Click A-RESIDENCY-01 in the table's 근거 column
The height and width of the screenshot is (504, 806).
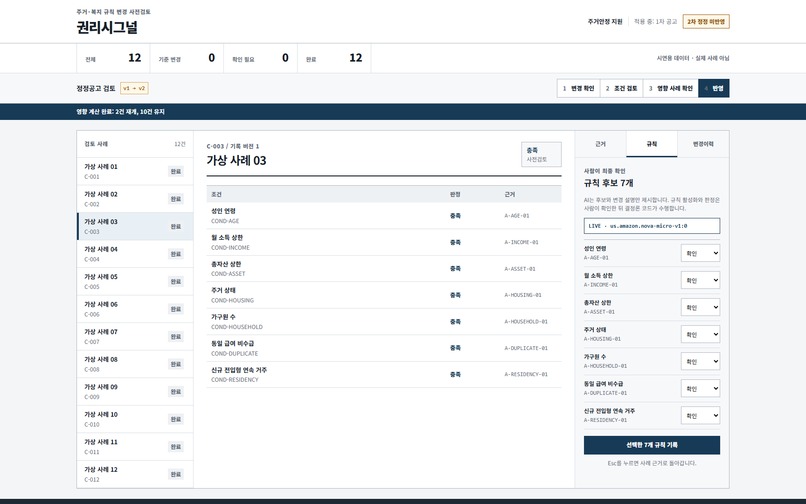point(526,374)
